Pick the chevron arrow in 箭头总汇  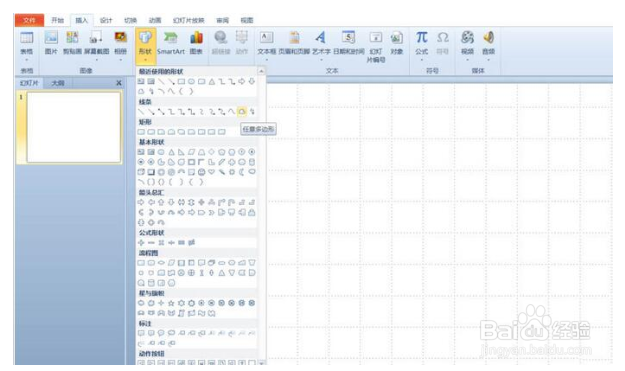[212, 212]
